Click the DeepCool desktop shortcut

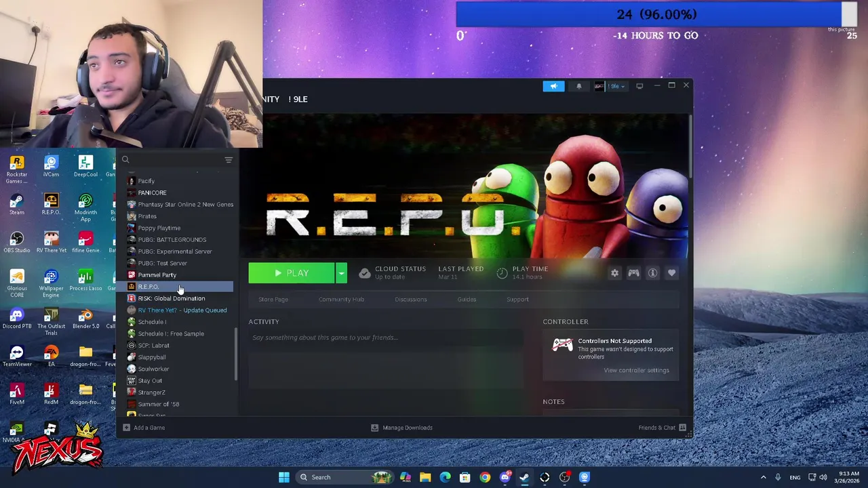pyautogui.click(x=85, y=166)
